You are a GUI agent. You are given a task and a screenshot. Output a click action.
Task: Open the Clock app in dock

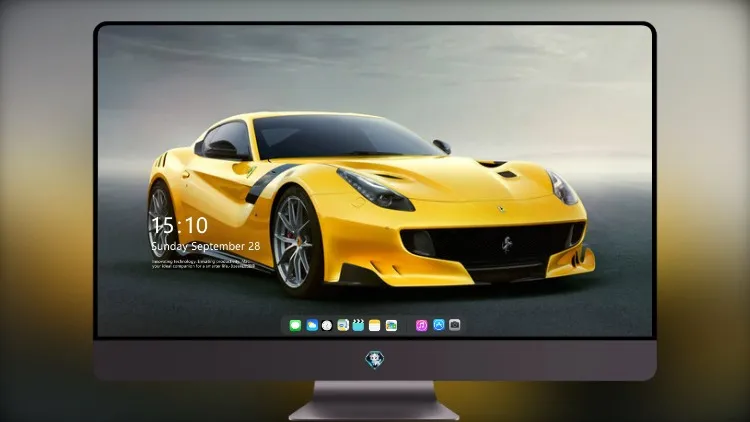327,326
